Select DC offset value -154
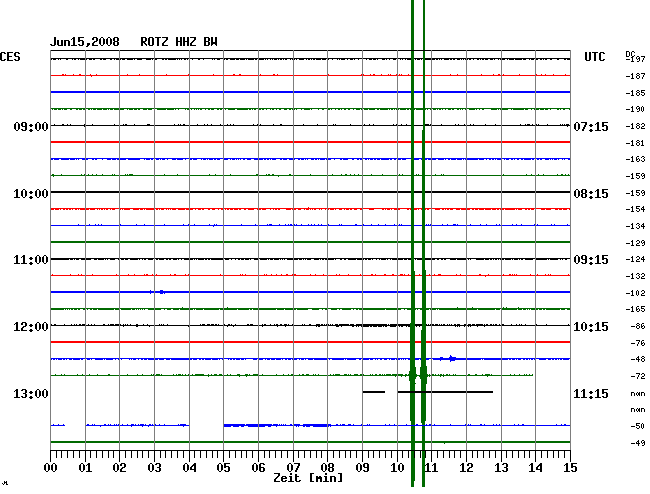The height and width of the screenshot is (494, 650). click(635, 210)
